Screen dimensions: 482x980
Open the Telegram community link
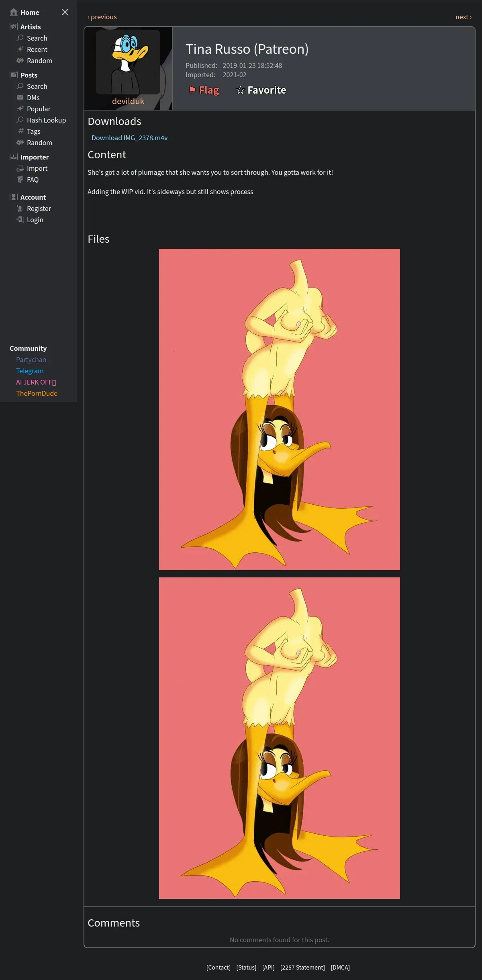click(x=30, y=371)
